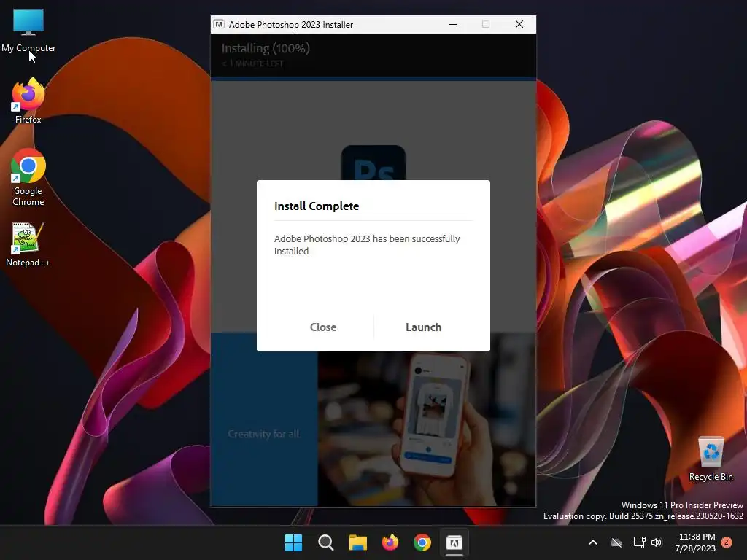Minimize the Adobe Photoshop 2023 Installer window
This screenshot has width=747, height=560.
click(453, 24)
